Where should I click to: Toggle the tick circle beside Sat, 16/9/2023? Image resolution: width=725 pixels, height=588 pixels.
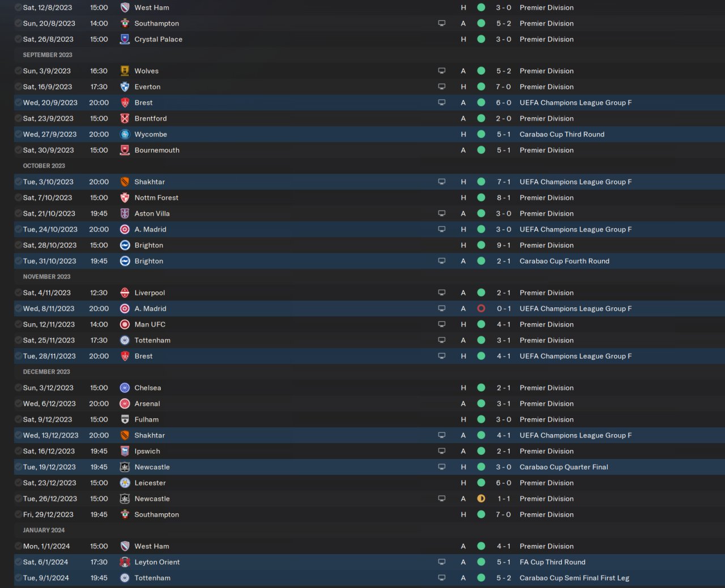tap(18, 87)
